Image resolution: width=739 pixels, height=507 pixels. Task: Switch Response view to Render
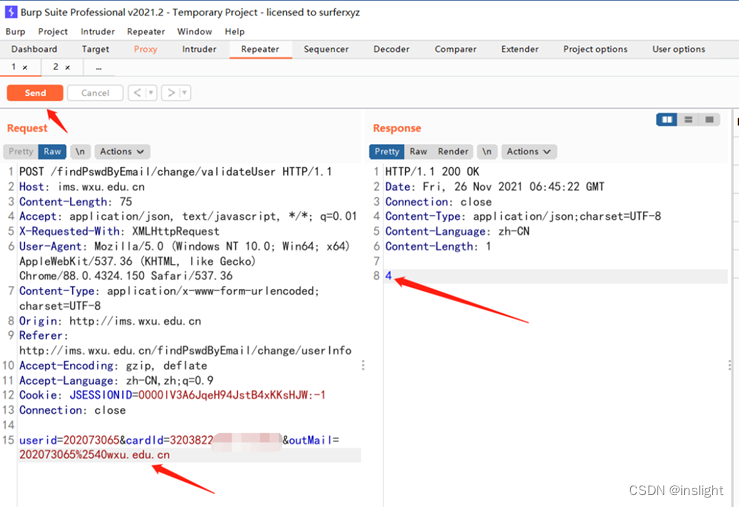453,151
